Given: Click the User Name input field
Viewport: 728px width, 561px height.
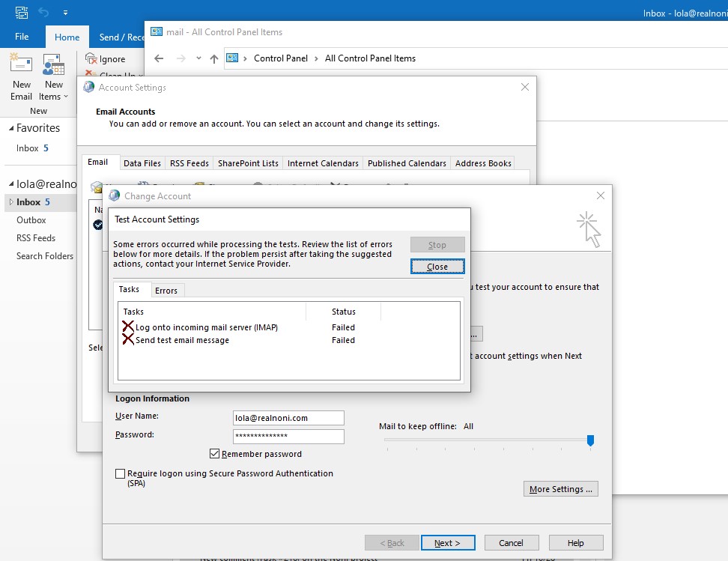Looking at the screenshot, I should [288, 417].
